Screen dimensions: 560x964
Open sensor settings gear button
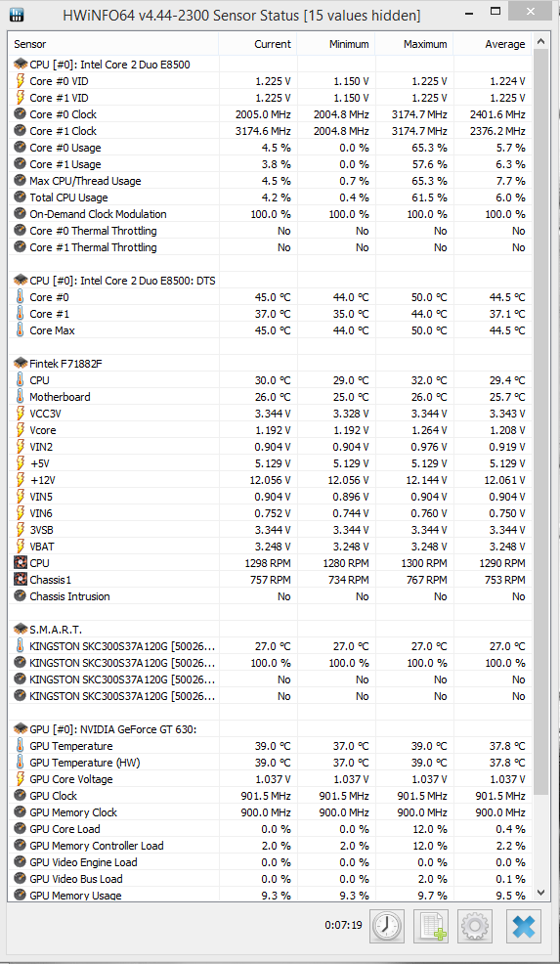(476, 926)
